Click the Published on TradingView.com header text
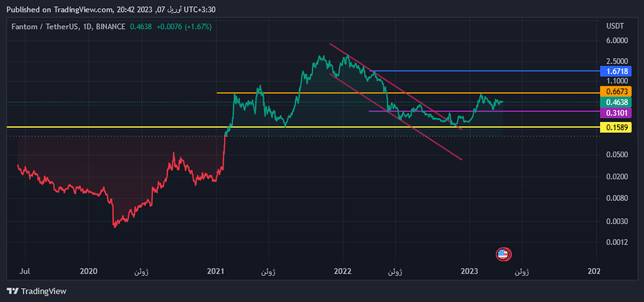The width and height of the screenshot is (644, 302). click(x=58, y=9)
